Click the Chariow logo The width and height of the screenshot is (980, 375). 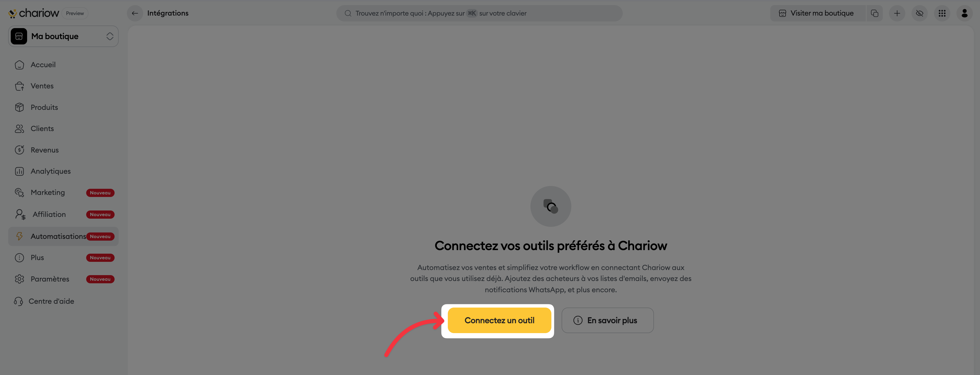(x=34, y=13)
